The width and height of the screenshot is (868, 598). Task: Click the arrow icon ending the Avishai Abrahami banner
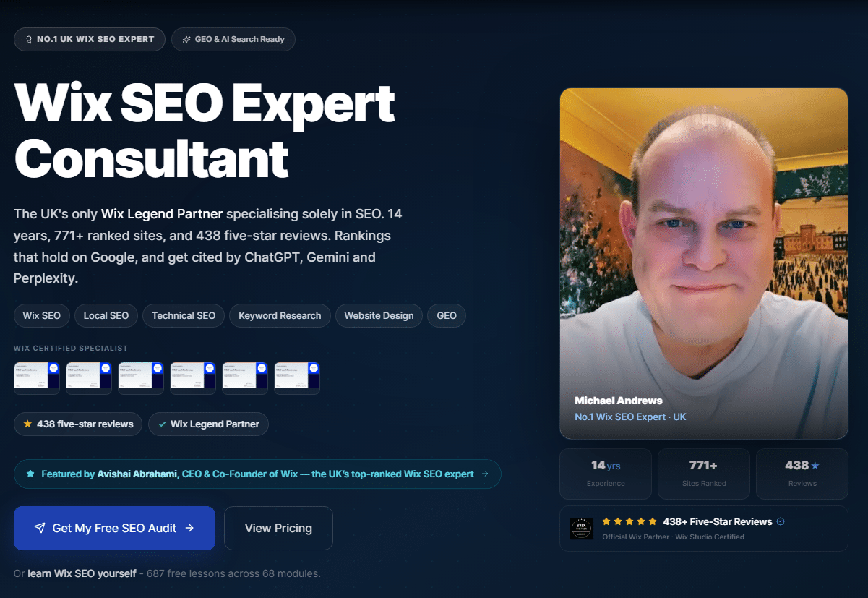485,474
